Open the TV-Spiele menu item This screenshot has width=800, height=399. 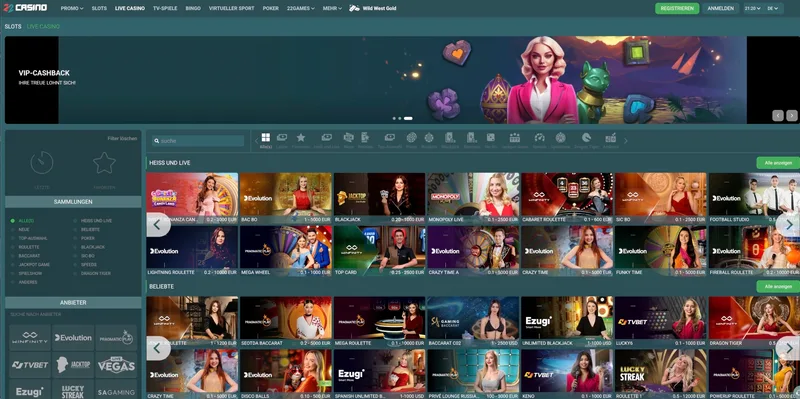coord(165,8)
